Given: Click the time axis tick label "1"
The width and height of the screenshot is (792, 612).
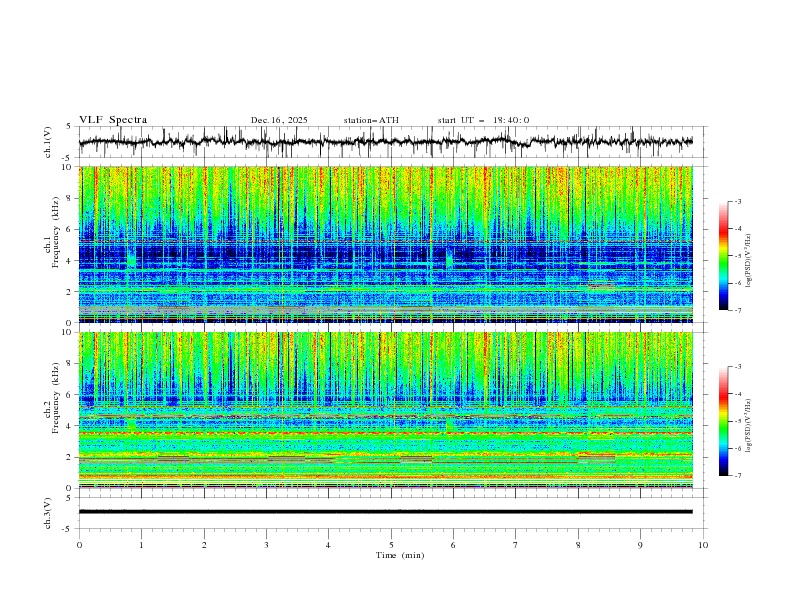Looking at the screenshot, I should coord(142,545).
